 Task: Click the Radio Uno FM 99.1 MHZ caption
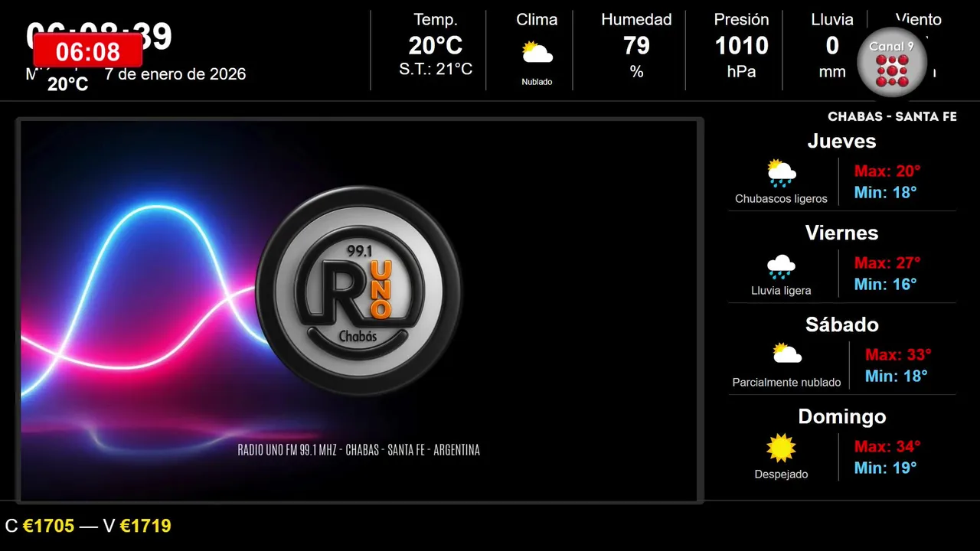pos(359,450)
